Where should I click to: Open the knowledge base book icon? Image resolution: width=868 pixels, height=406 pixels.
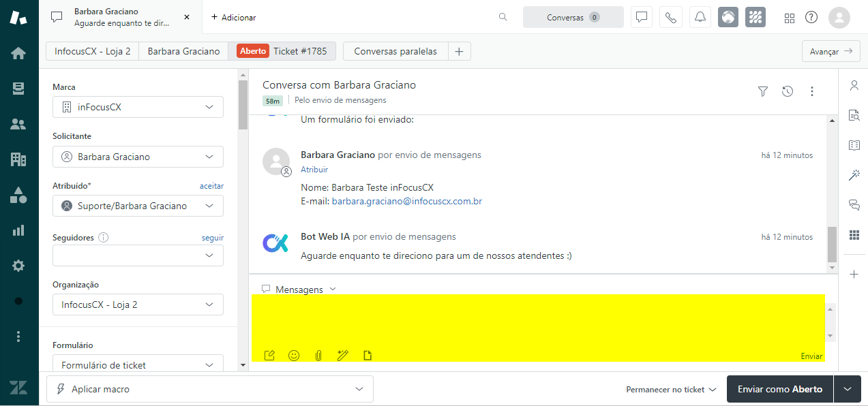[854, 145]
